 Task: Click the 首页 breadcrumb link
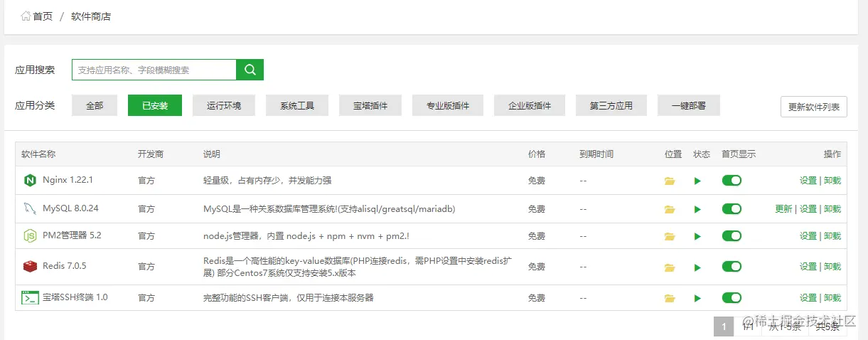coord(43,16)
